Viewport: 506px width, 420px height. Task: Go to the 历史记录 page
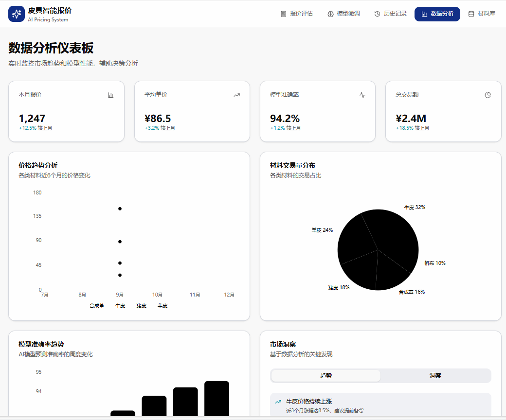(x=390, y=14)
